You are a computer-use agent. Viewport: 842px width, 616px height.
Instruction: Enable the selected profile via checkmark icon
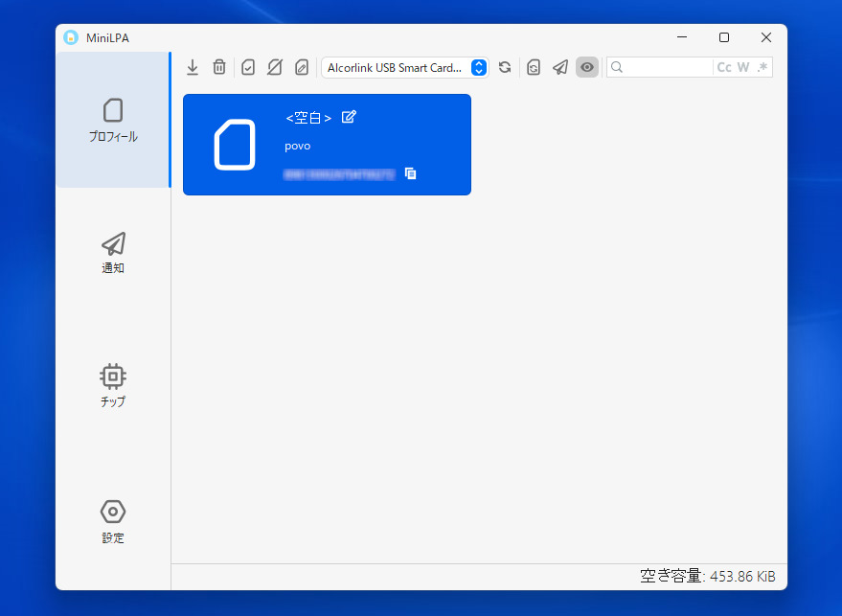click(x=248, y=67)
